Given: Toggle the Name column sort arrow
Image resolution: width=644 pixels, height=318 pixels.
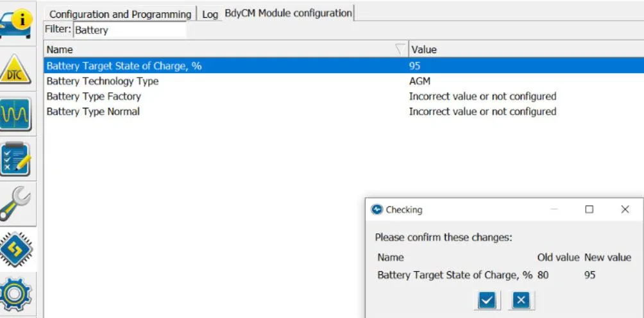Looking at the screenshot, I should coord(400,49).
